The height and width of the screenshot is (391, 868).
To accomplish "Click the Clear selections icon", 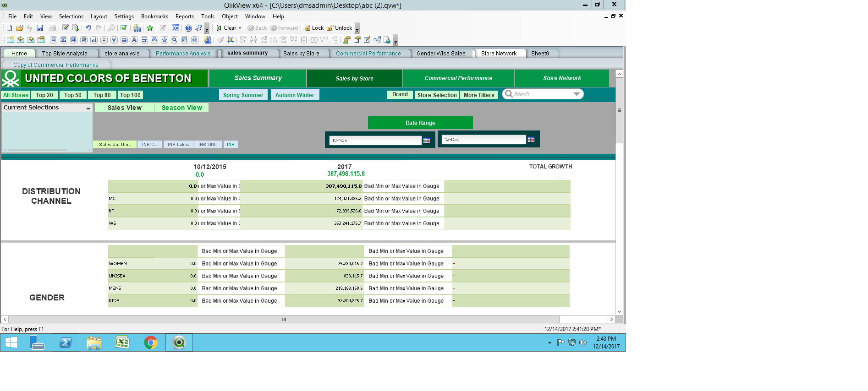I will 219,28.
